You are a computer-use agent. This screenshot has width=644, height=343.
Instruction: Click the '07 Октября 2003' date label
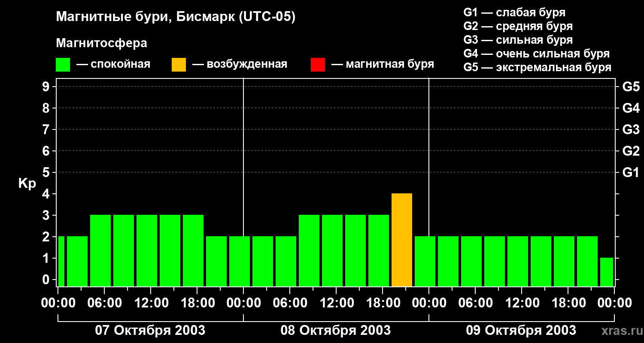pyautogui.click(x=150, y=331)
